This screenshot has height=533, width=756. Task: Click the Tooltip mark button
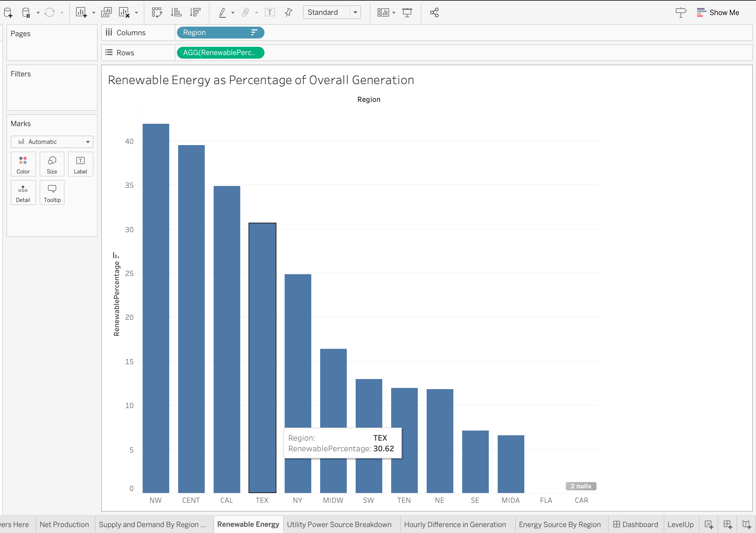click(x=52, y=193)
